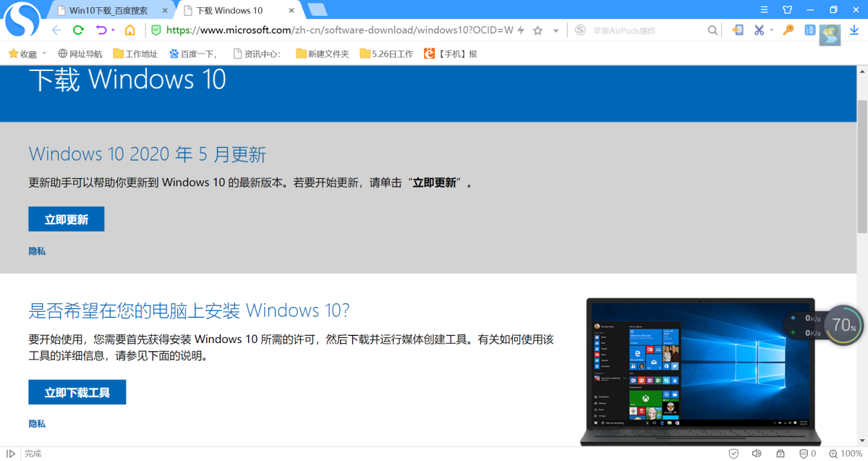Click the scissors screenshot tool
This screenshot has width=868, height=461.
point(759,30)
